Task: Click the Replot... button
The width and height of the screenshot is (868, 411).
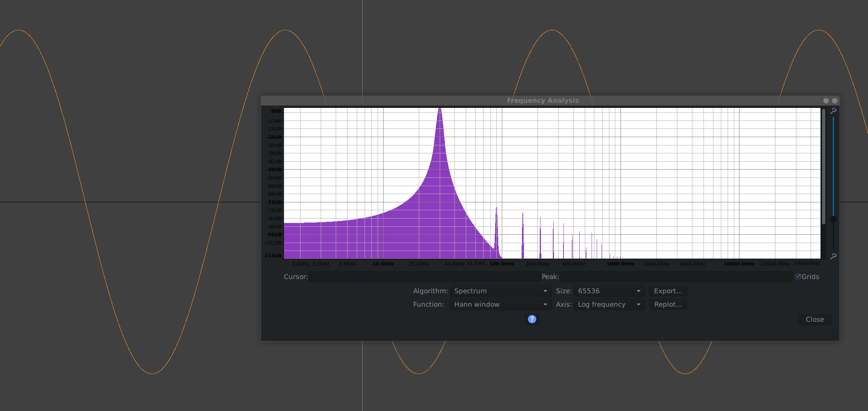Action: pyautogui.click(x=668, y=304)
